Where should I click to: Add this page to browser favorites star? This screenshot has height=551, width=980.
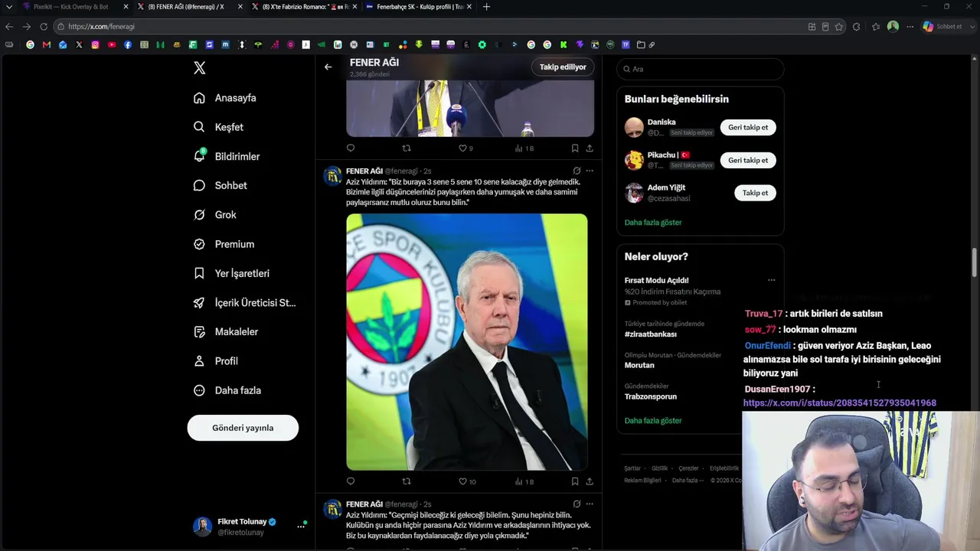point(839,27)
